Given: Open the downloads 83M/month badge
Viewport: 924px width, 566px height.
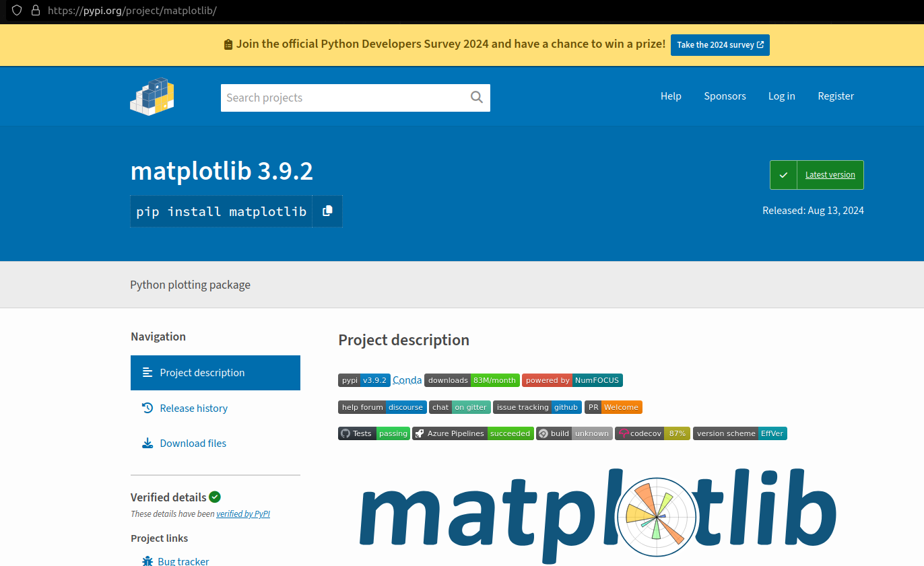Looking at the screenshot, I should 471,380.
